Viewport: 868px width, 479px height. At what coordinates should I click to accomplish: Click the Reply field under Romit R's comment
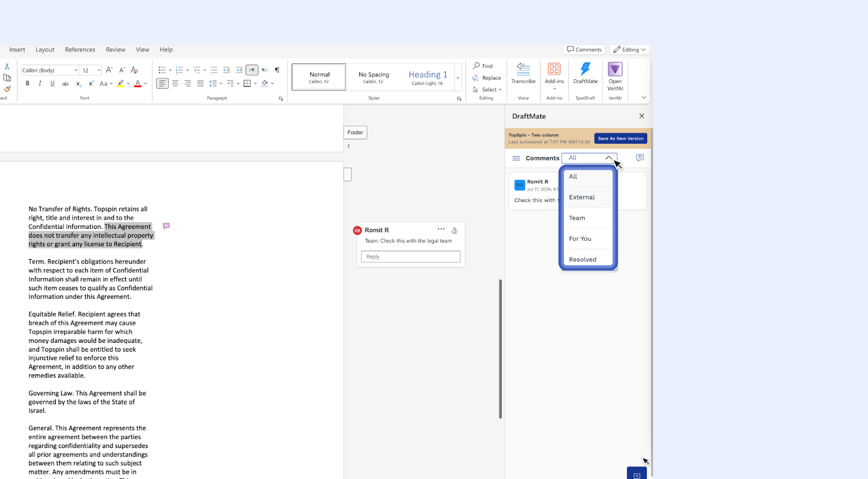410,257
